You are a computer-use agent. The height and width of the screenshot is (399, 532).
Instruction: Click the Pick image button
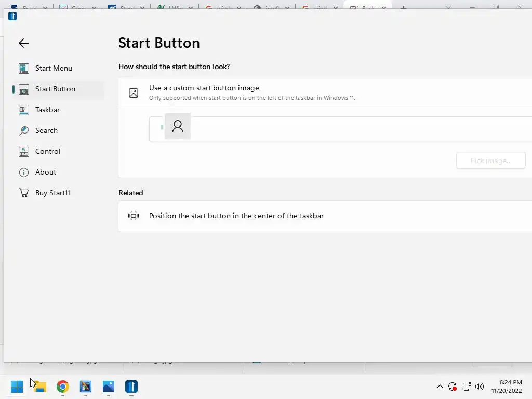coord(490,161)
